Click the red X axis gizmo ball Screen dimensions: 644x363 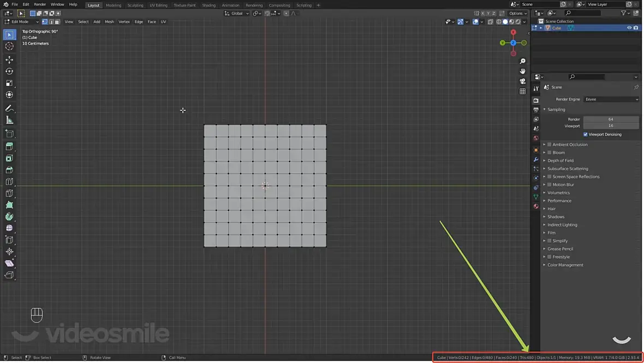point(513,32)
